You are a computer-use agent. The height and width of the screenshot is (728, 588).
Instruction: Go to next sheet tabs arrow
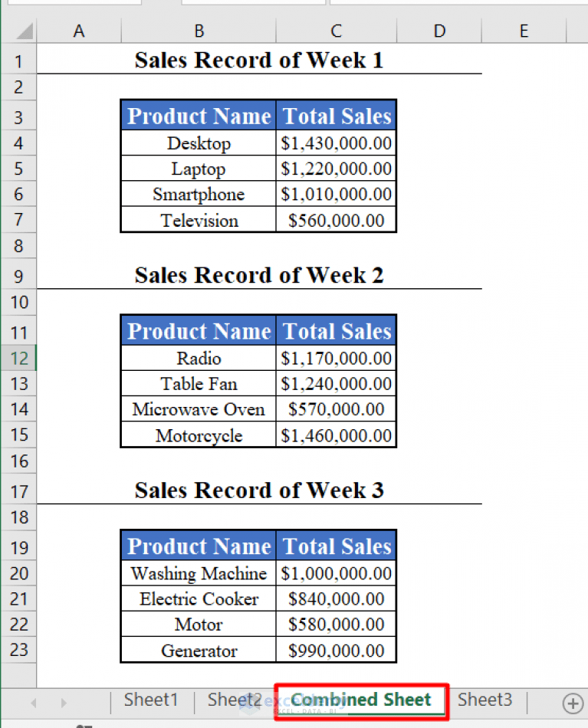pyautogui.click(x=64, y=703)
